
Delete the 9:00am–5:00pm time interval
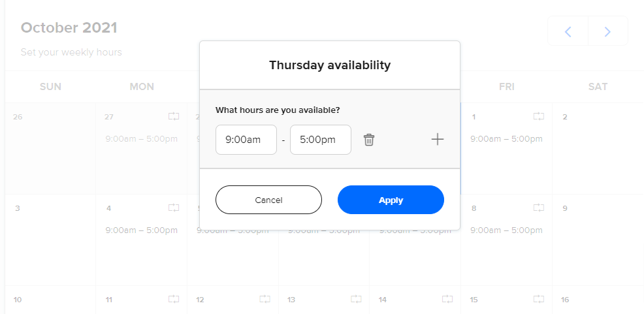[369, 140]
